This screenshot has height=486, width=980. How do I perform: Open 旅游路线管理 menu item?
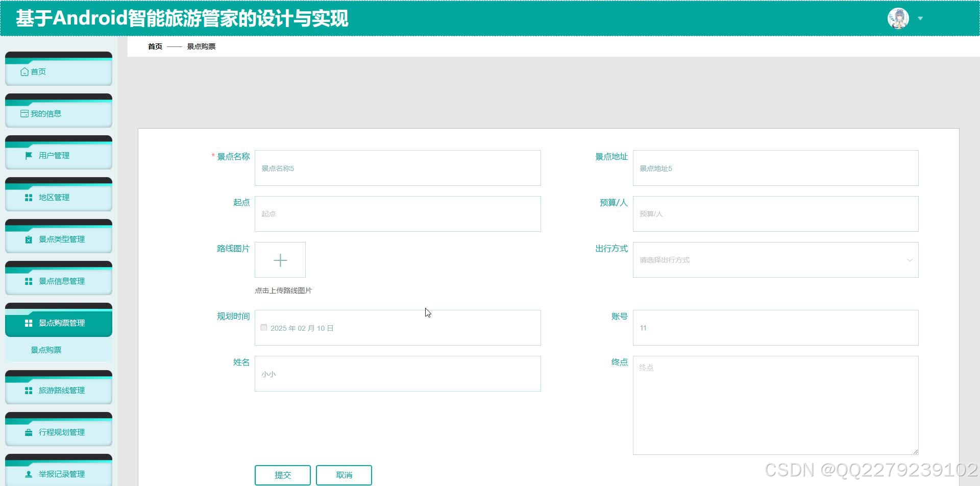pyautogui.click(x=59, y=387)
